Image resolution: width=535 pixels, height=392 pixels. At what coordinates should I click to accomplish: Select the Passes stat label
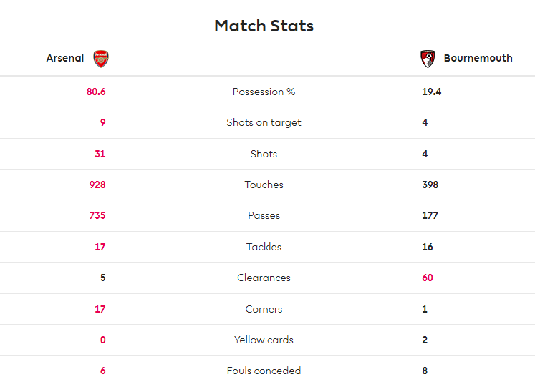click(264, 215)
